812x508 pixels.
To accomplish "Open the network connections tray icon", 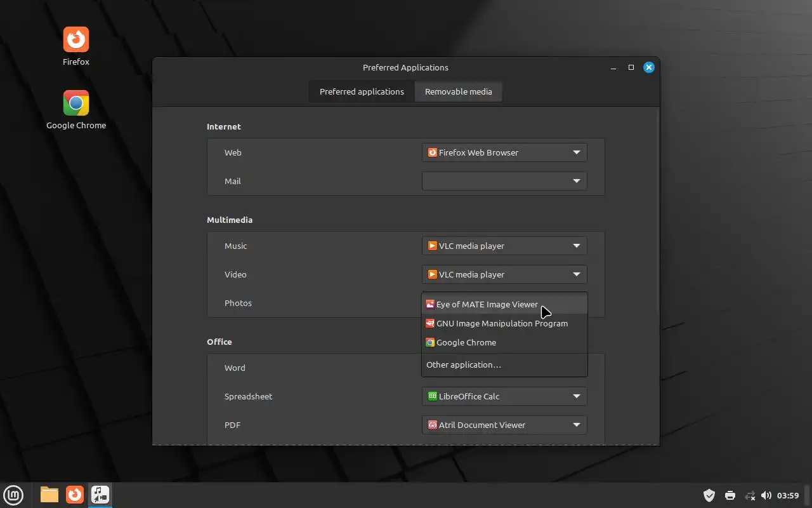I will [x=750, y=495].
